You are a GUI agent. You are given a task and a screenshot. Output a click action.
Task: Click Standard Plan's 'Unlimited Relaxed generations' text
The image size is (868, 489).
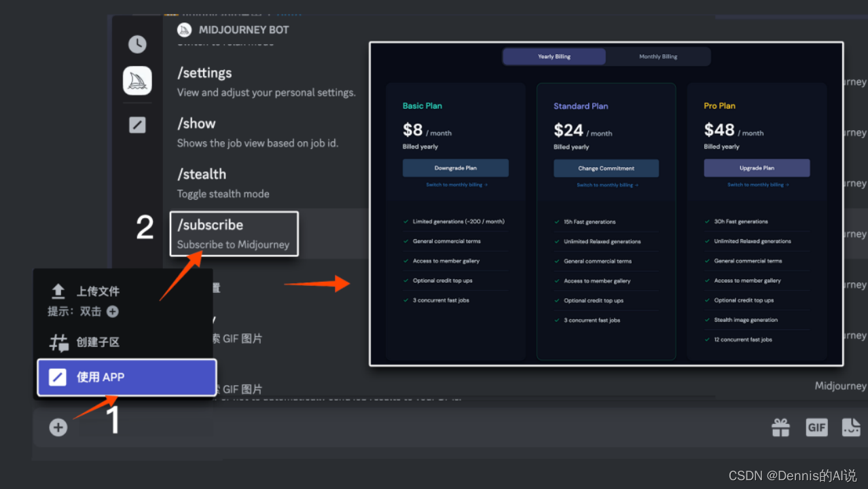tap(602, 242)
